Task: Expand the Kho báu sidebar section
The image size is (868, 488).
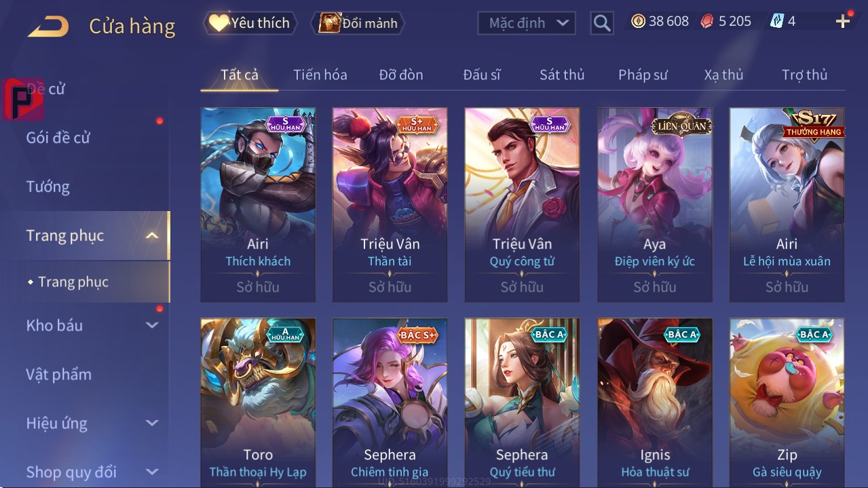Action: (x=152, y=325)
